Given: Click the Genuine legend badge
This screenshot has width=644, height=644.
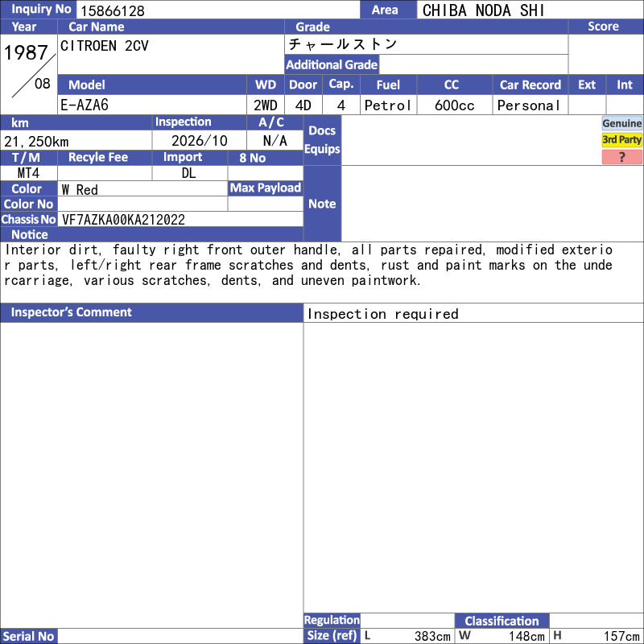Looking at the screenshot, I should pyautogui.click(x=621, y=123).
